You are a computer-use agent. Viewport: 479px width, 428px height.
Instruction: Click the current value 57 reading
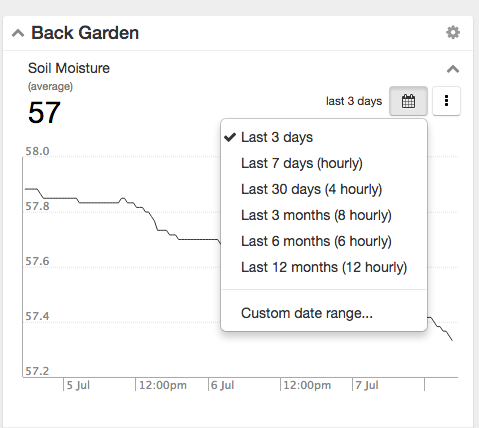pos(44,113)
